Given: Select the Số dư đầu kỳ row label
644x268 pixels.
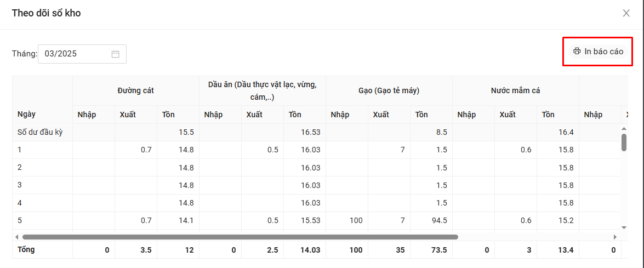Looking at the screenshot, I should pyautogui.click(x=36, y=132).
